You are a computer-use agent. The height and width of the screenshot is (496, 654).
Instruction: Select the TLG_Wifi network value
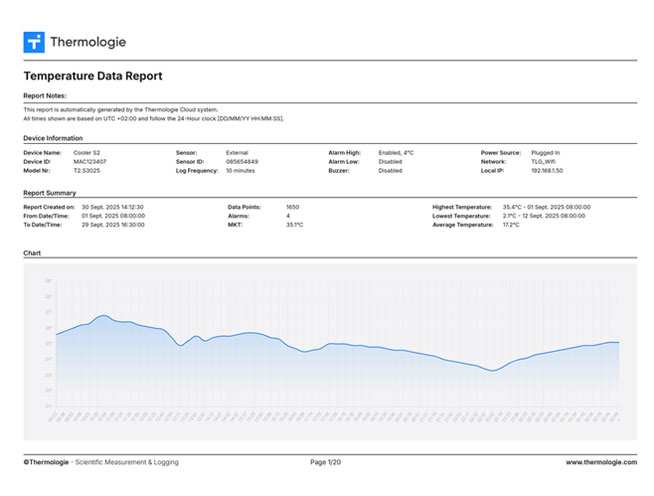[544, 161]
